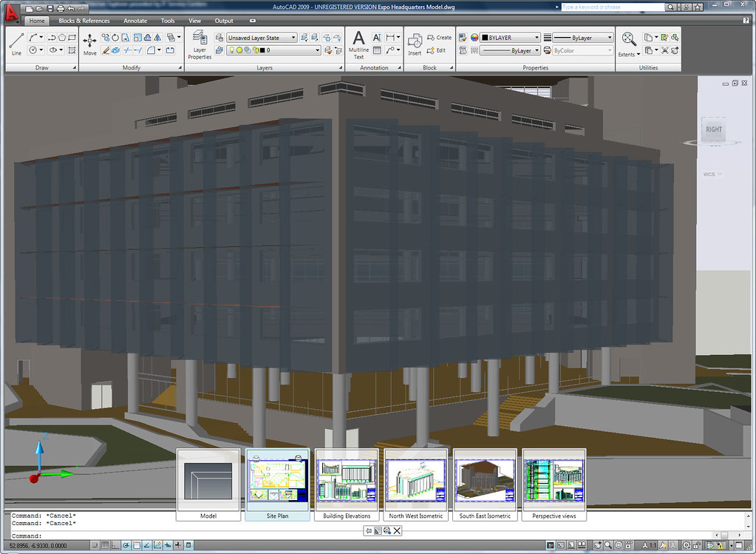Open the lineweight ByLayer dropdown
The width and height of the screenshot is (756, 554).
(x=583, y=38)
